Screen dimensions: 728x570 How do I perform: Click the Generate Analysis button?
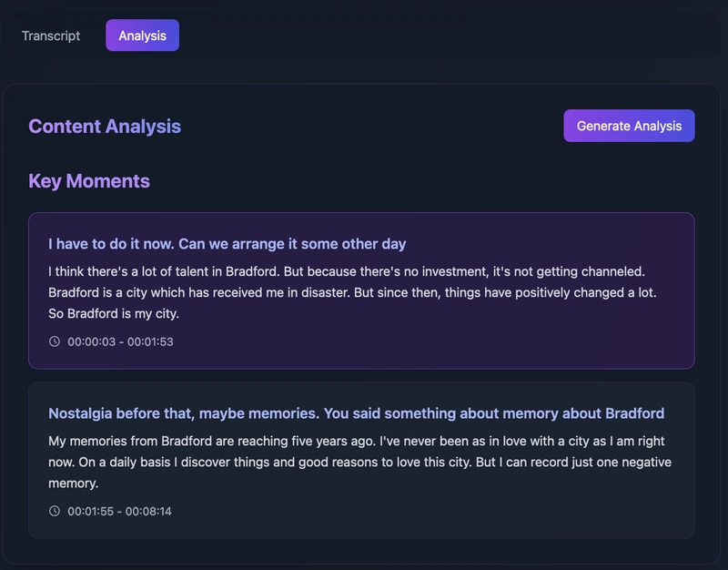[x=629, y=126]
